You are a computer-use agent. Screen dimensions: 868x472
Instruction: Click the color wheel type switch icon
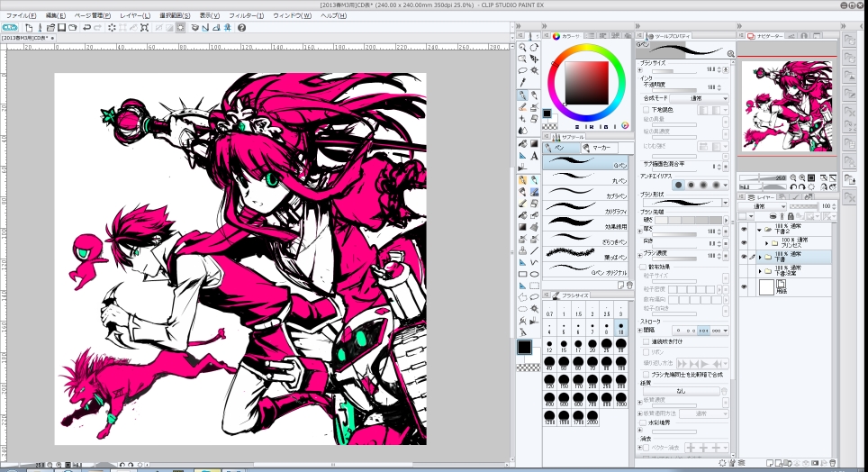click(625, 126)
